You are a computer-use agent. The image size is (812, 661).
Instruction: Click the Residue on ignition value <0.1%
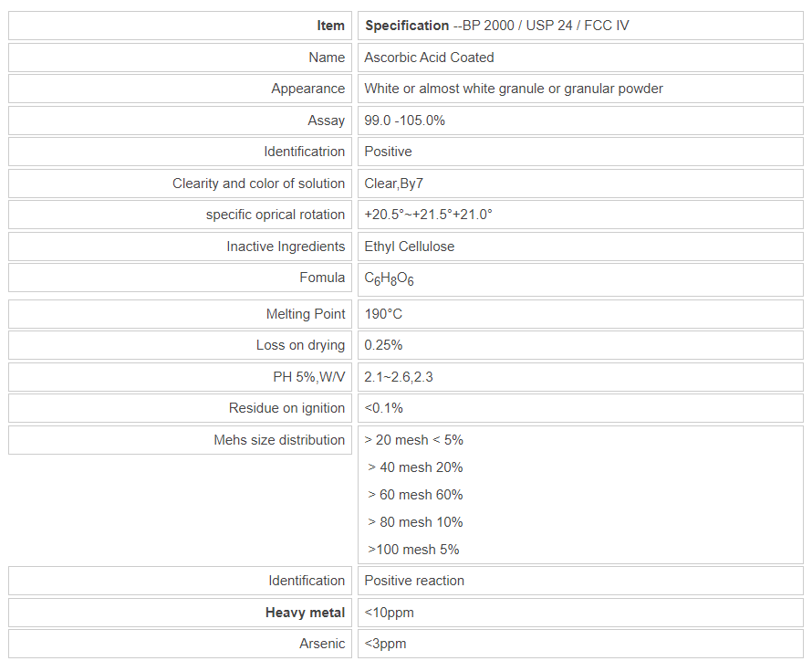pyautogui.click(x=383, y=408)
